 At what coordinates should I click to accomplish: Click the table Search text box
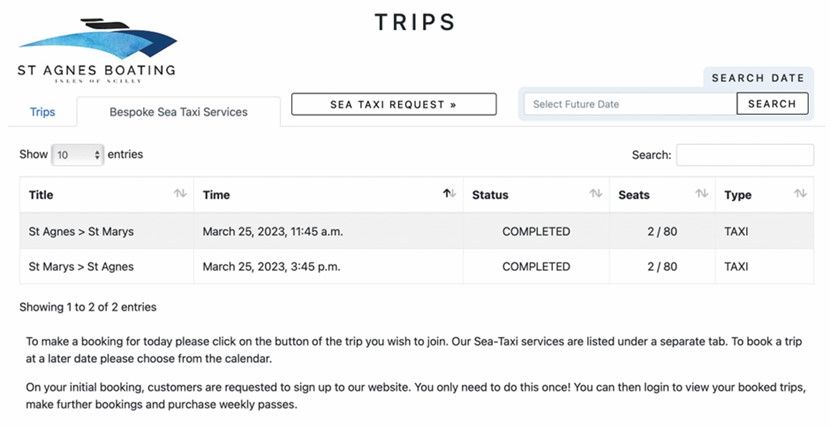[745, 155]
